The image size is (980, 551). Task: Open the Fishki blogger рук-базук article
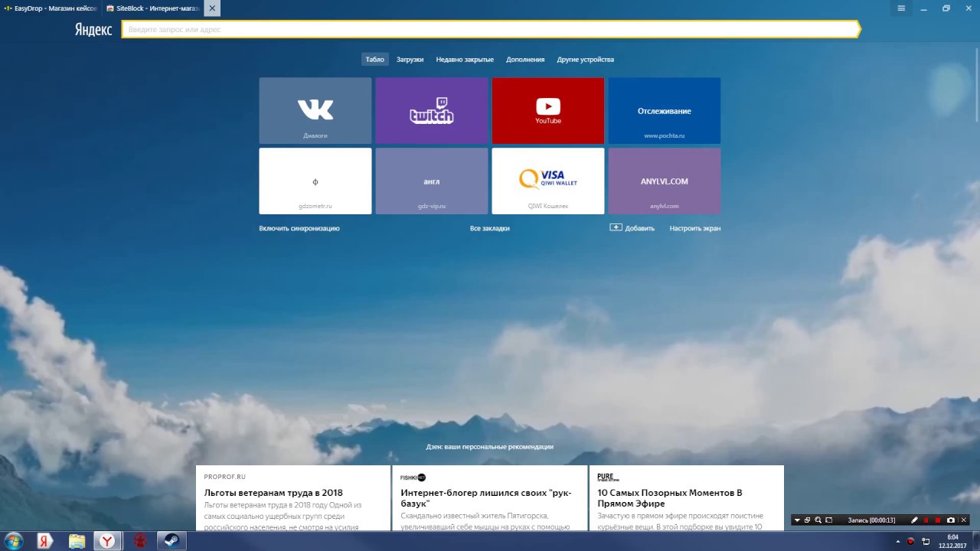pos(490,498)
